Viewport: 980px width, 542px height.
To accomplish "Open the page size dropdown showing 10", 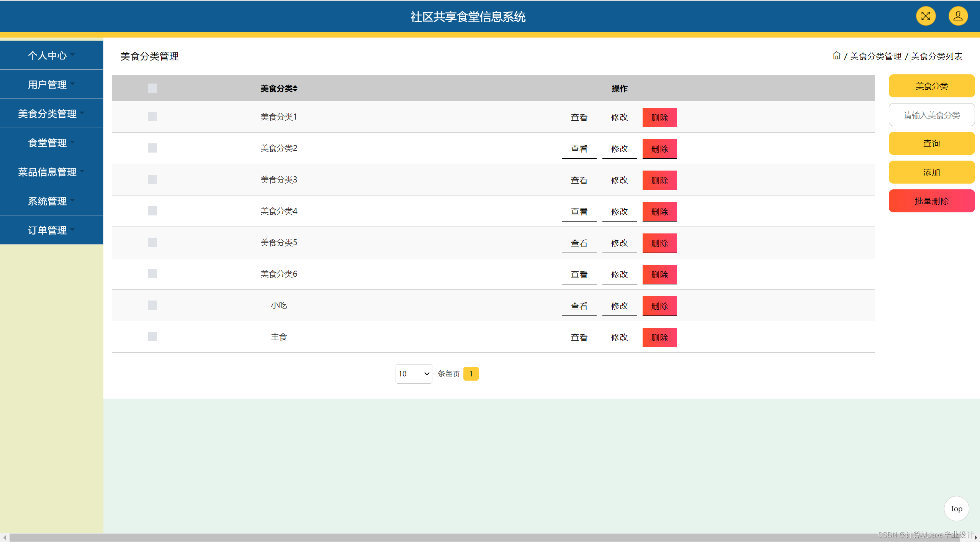I will pos(413,374).
